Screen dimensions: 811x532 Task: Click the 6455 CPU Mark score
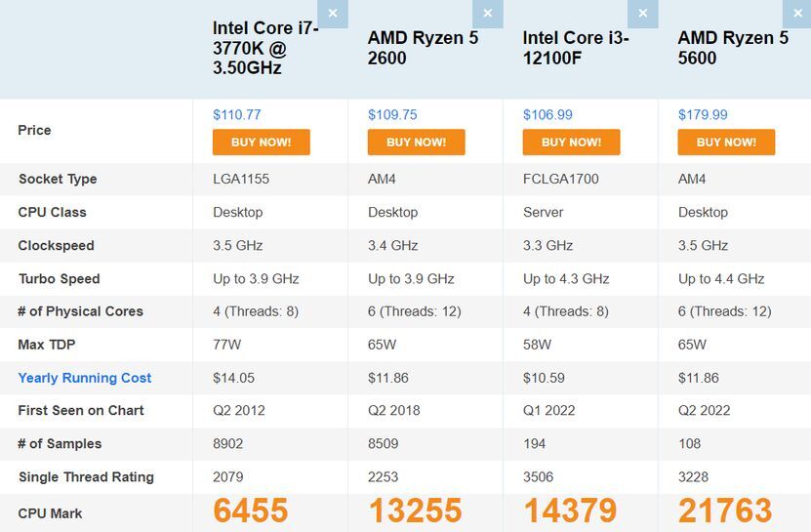[251, 511]
